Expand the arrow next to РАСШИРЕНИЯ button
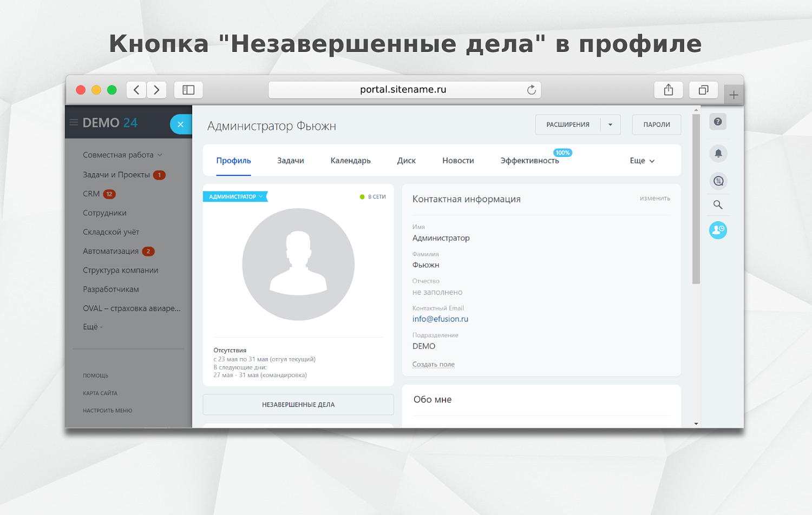 pos(611,124)
